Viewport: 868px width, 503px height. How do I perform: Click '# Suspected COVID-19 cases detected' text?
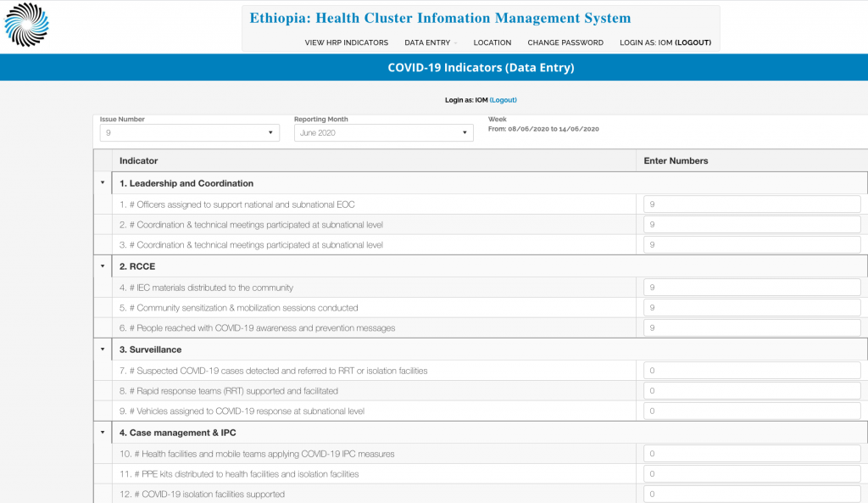click(x=274, y=371)
